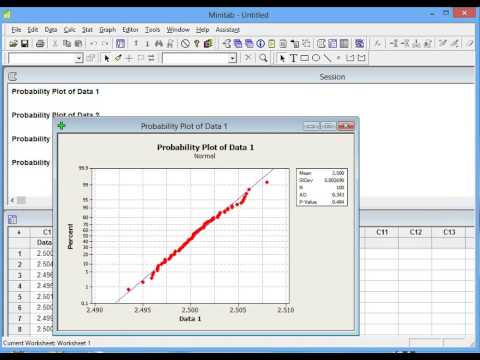Click the statistics legend box with Mean
The image size is (480, 360).
point(322,187)
